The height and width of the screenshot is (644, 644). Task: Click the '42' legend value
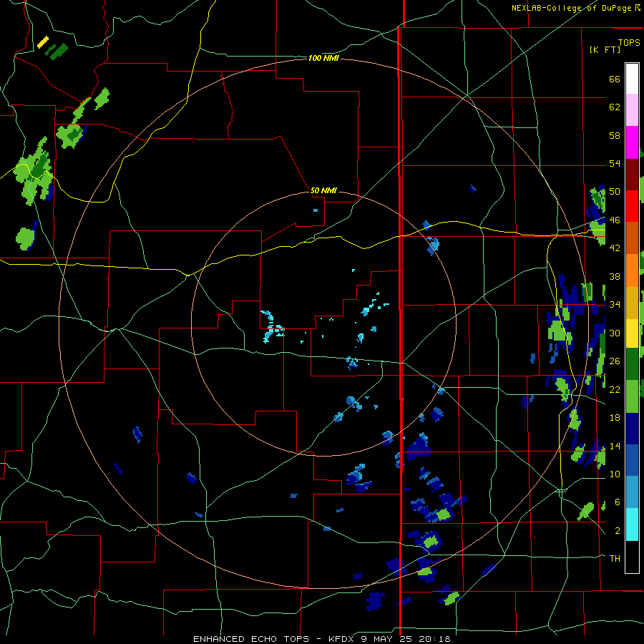click(615, 248)
